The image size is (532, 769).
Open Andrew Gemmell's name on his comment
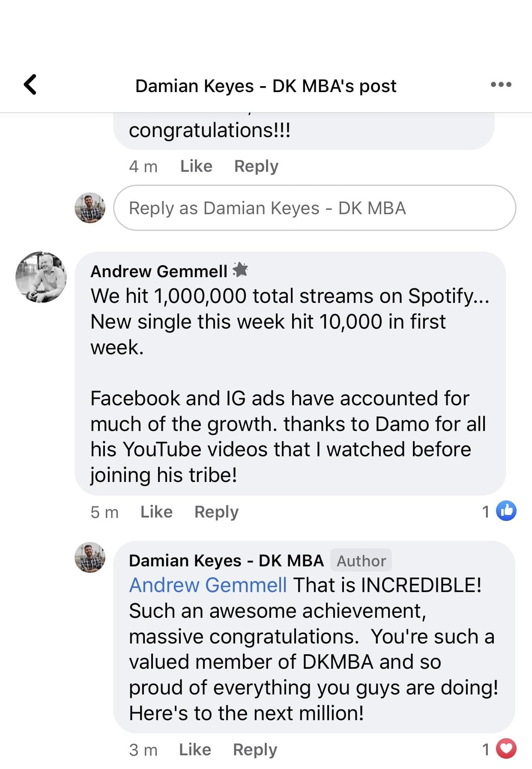point(159,271)
